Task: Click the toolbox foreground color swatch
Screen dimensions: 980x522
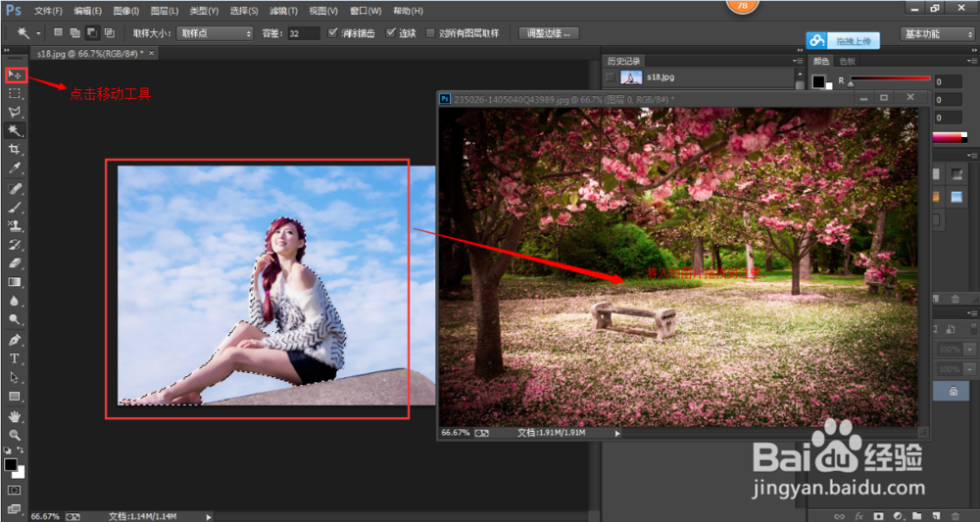Action: (11, 465)
